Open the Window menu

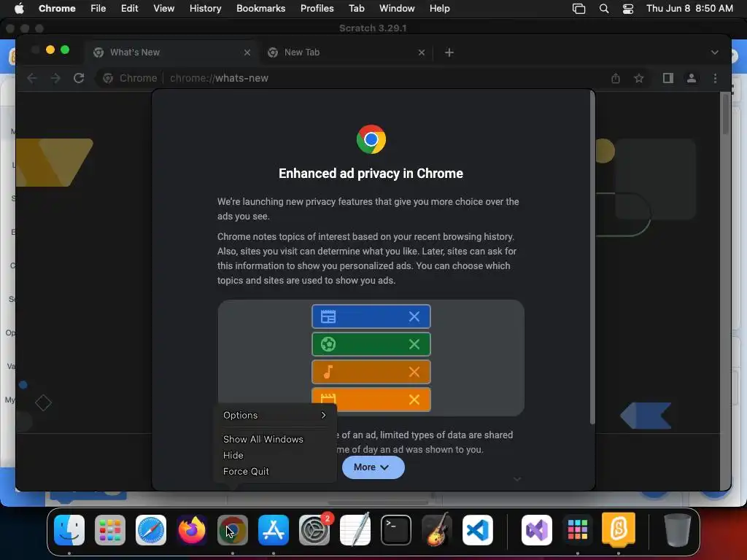[397, 8]
